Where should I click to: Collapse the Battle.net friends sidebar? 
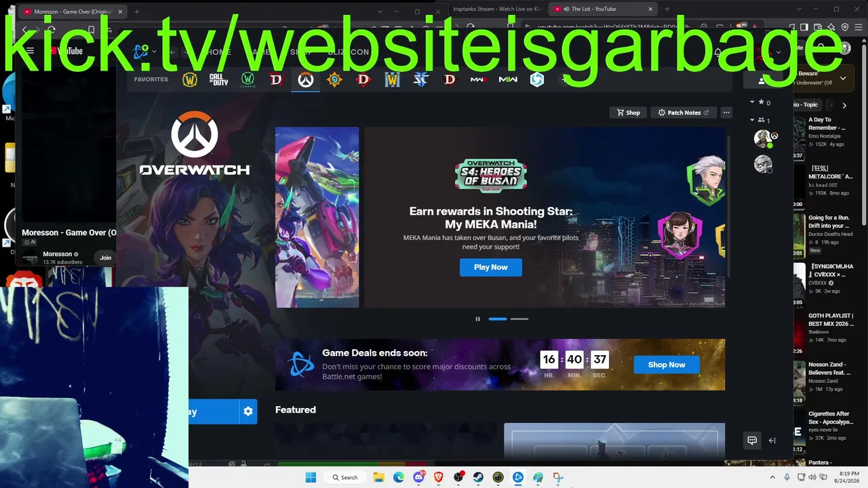[x=772, y=441]
